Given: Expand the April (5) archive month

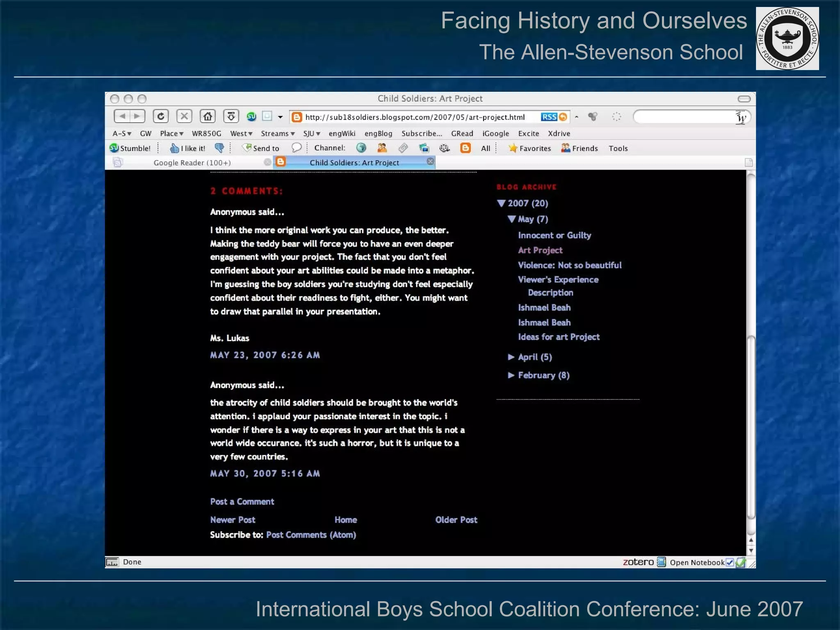Looking at the screenshot, I should (x=511, y=357).
